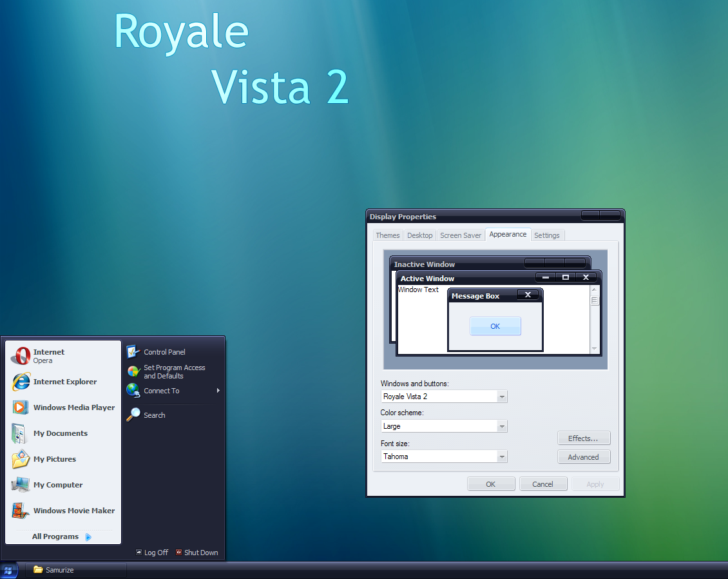Switch to the Desktop tab

click(419, 235)
